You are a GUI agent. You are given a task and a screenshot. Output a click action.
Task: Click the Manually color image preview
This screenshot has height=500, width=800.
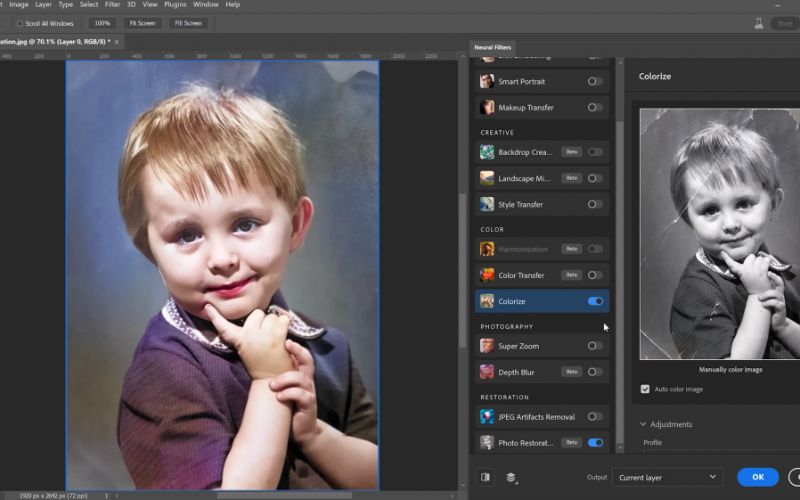pyautogui.click(x=720, y=234)
